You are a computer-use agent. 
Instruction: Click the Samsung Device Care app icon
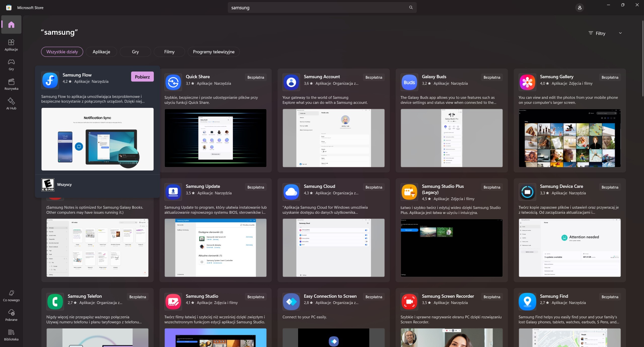(527, 192)
